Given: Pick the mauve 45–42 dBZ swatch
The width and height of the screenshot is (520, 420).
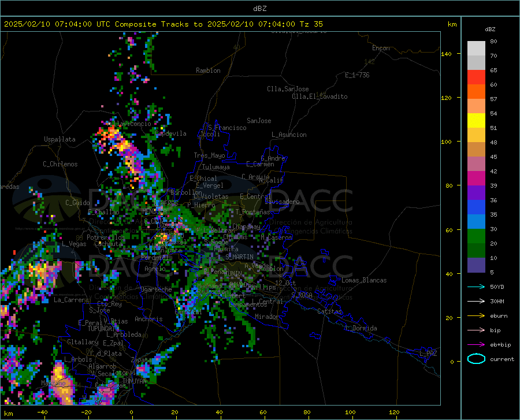Looking at the screenshot, I should (476, 163).
